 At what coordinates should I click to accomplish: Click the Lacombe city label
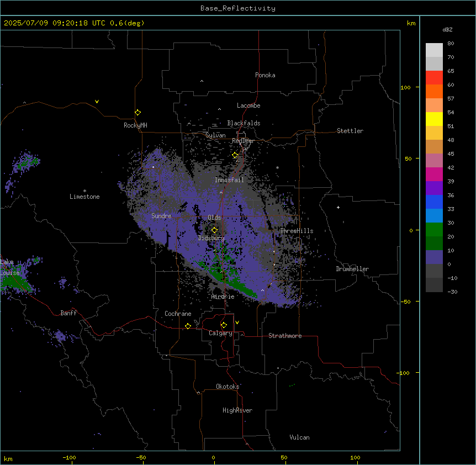point(248,105)
